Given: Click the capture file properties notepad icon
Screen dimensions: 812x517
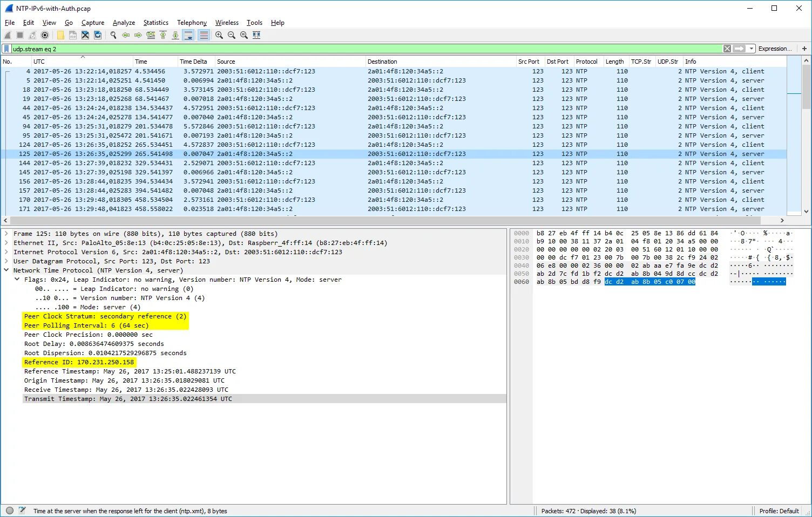Looking at the screenshot, I should click(22, 511).
